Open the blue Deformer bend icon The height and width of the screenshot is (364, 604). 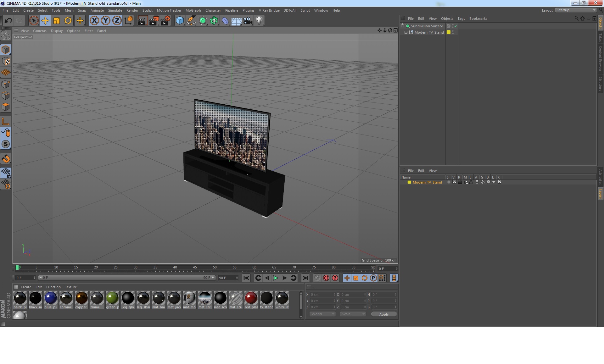[x=225, y=21]
